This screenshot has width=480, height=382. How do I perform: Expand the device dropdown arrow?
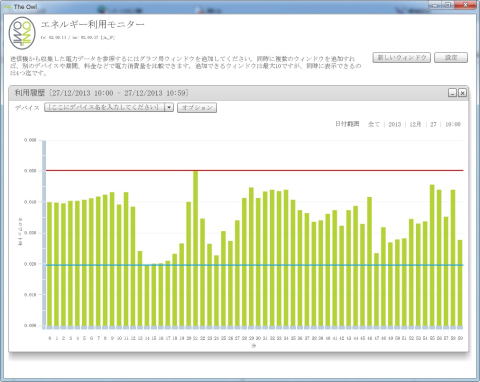pos(169,107)
